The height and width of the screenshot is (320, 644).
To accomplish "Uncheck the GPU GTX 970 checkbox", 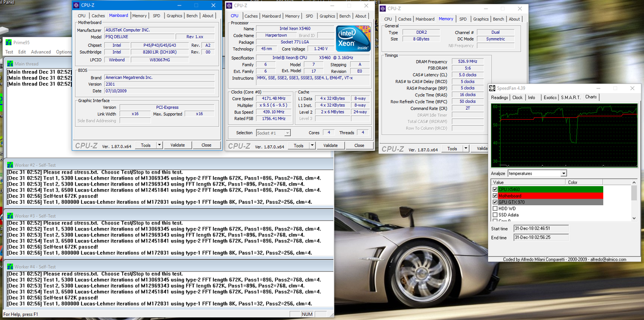I will 495,202.
